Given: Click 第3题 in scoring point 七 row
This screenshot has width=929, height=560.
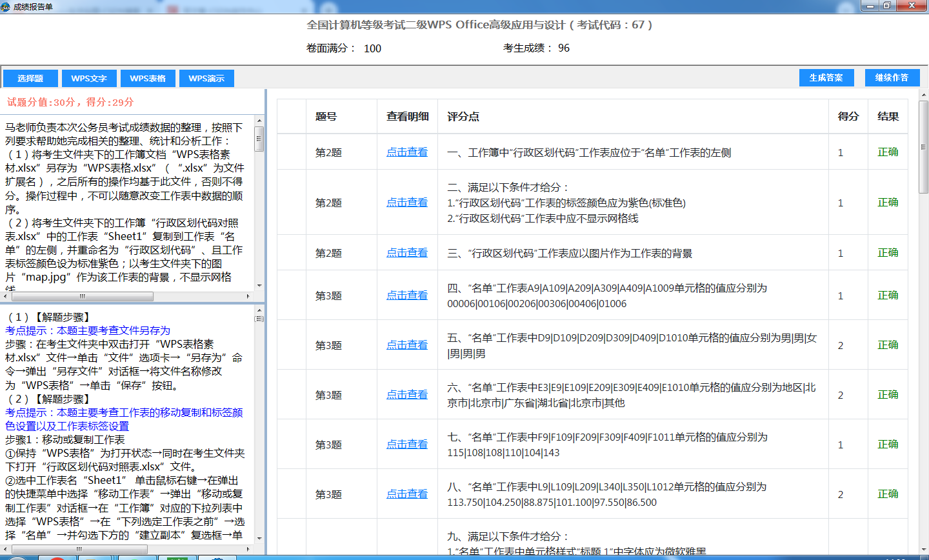Looking at the screenshot, I should (x=328, y=445).
